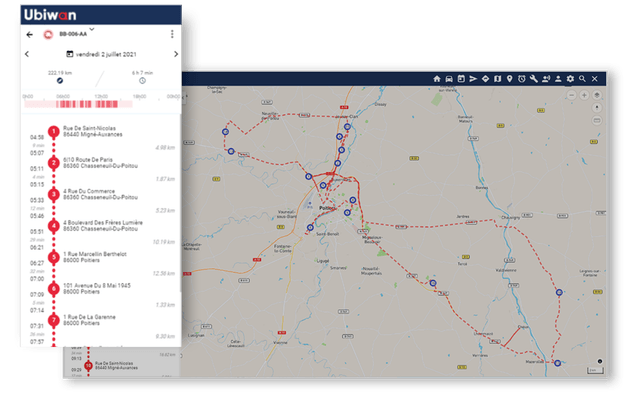Screen dimensions: 633x400
Task: Click address 6/10 Route De Paris
Action: (x=101, y=163)
